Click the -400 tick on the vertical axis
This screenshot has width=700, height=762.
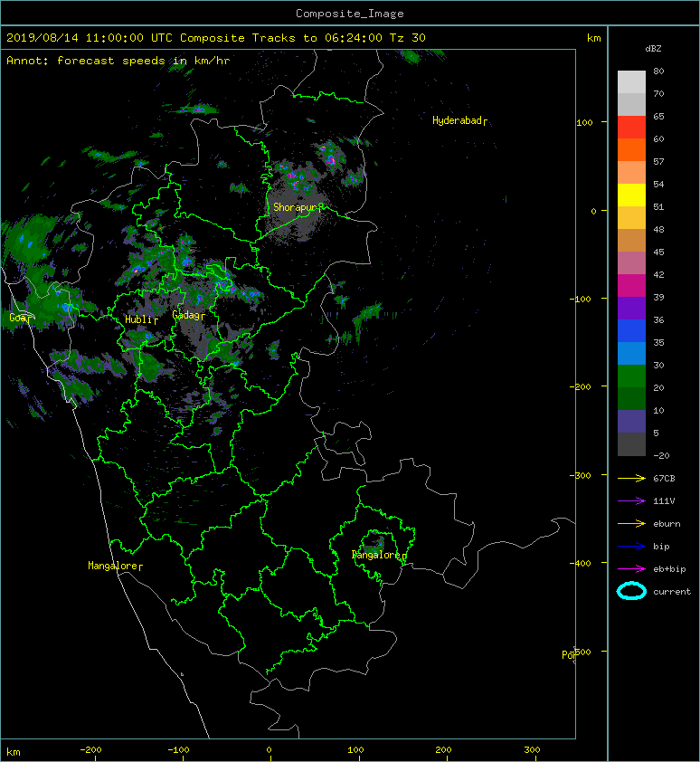click(580, 563)
